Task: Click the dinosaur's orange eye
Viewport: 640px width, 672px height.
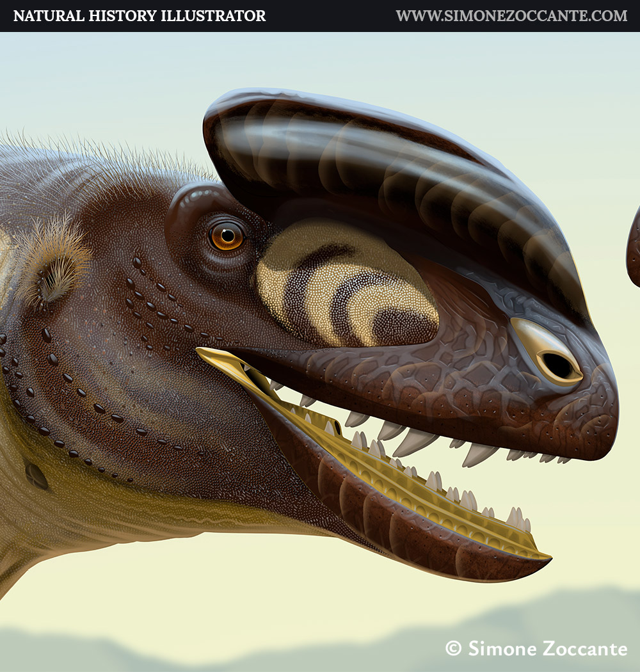Action: (x=227, y=236)
